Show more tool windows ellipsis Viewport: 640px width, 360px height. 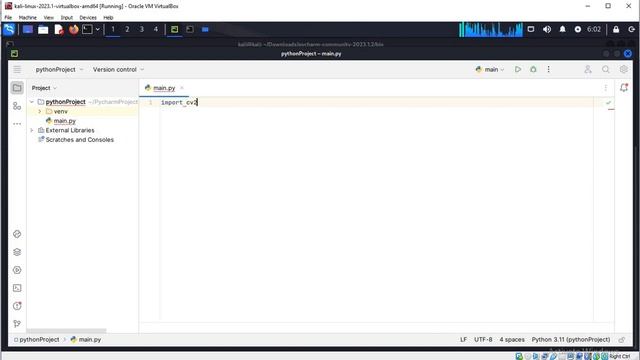click(17, 124)
